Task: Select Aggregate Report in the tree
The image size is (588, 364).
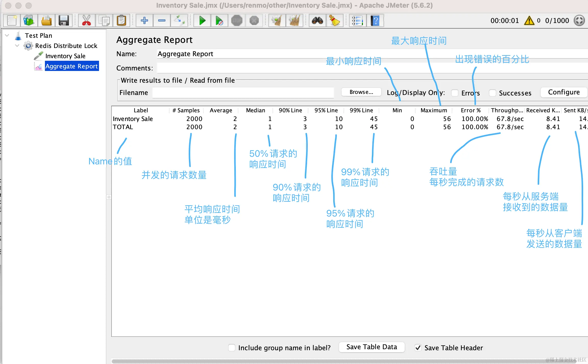Action: click(x=72, y=66)
